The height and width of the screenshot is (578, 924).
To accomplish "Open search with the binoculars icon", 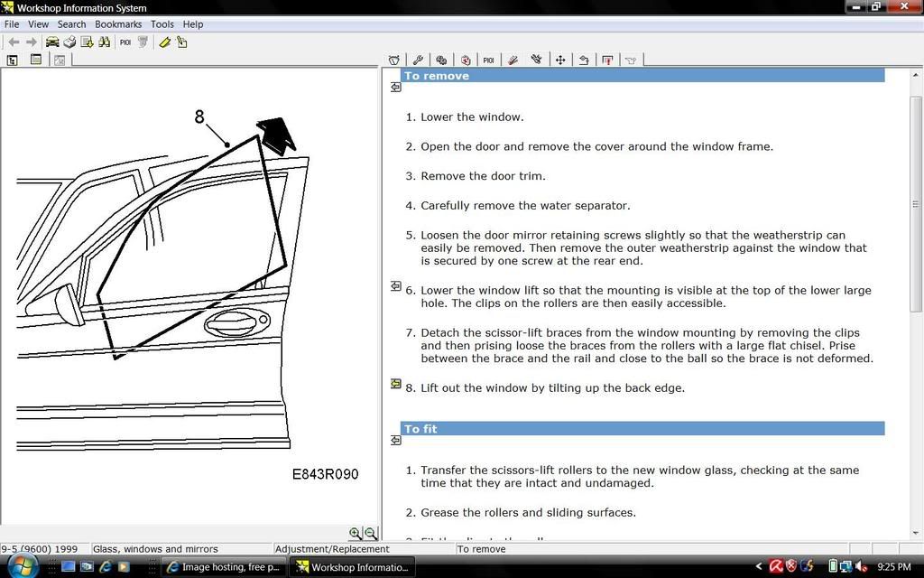I will [102, 42].
